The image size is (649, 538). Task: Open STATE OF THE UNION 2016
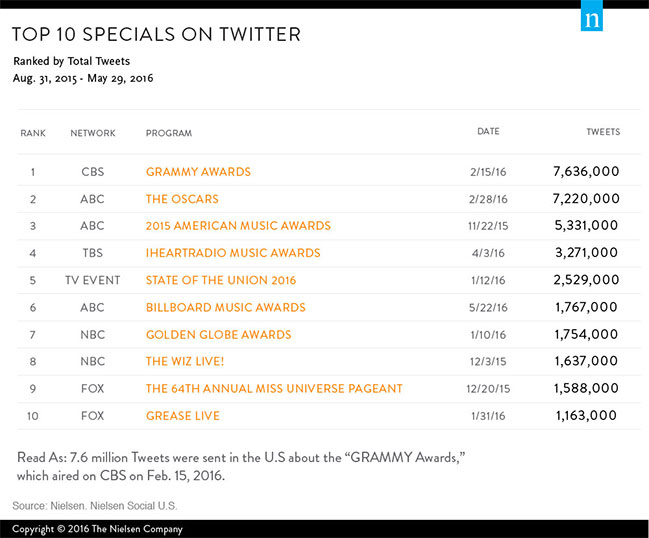(221, 280)
